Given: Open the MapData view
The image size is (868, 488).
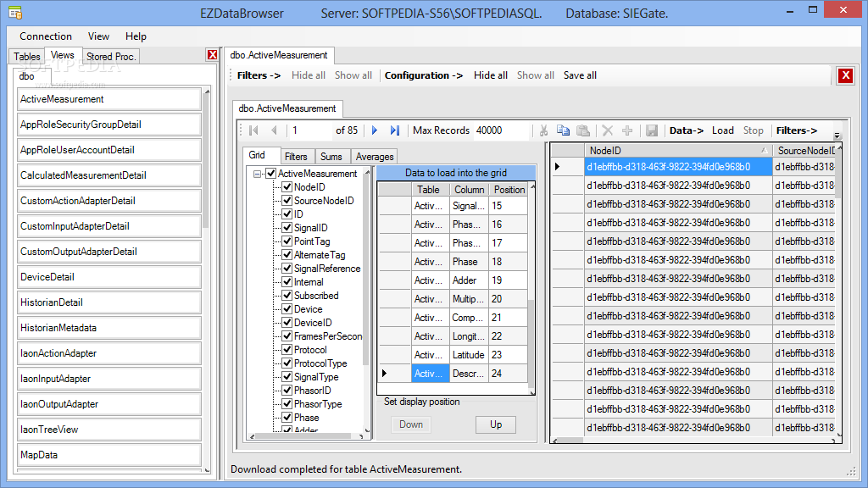Looking at the screenshot, I should 109,455.
